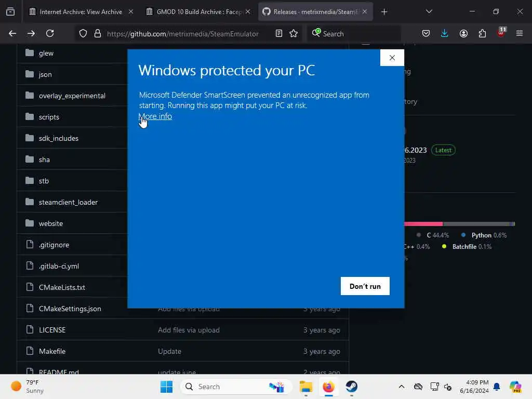The height and width of the screenshot is (399, 532).
Task: Open the extensions puzzle icon
Action: tap(482, 33)
